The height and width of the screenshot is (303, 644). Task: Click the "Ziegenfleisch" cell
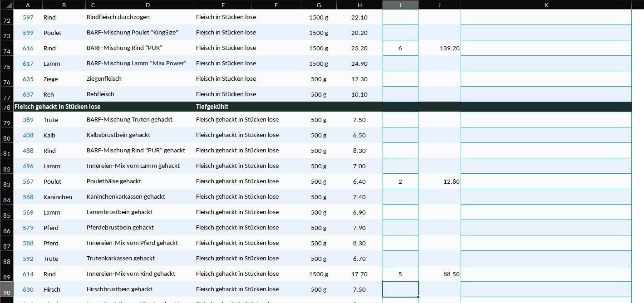pyautogui.click(x=104, y=79)
